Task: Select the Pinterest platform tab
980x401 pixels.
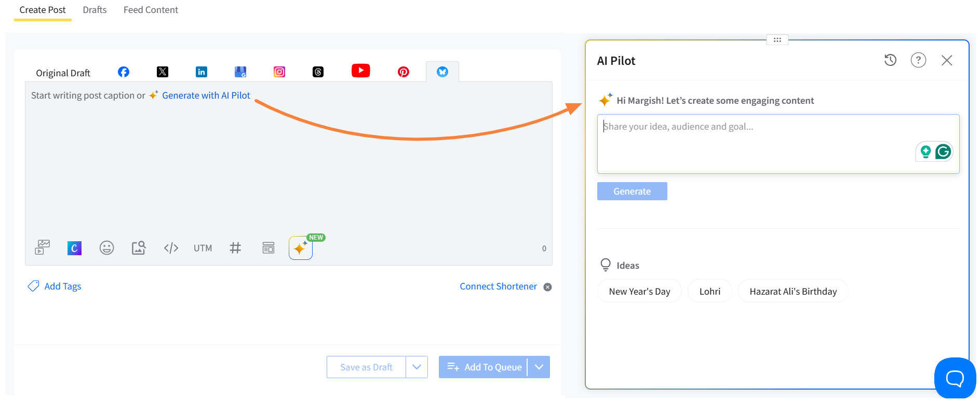Action: pyautogui.click(x=404, y=72)
